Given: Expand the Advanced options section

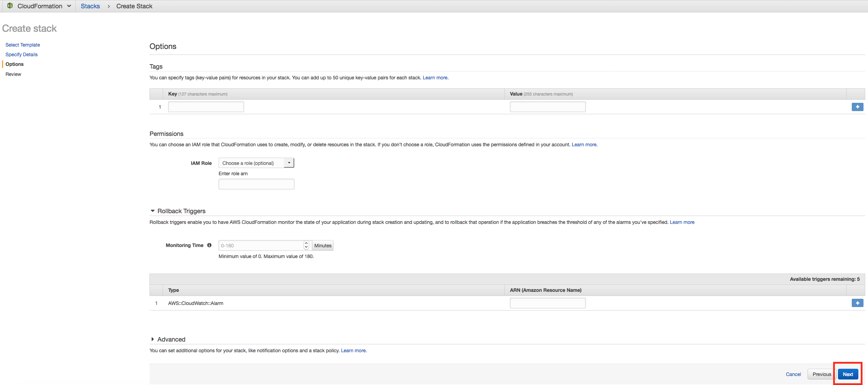Looking at the screenshot, I should (x=153, y=339).
